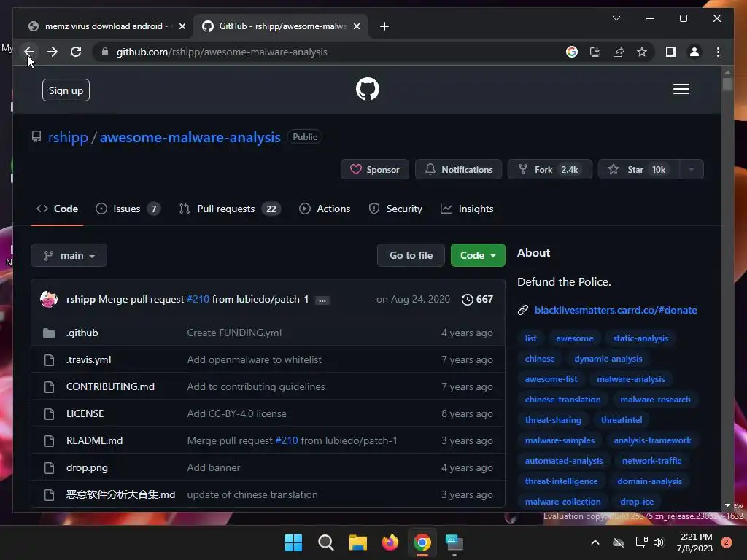Open the awesome-malware-analysis repository link
Image resolution: width=747 pixels, height=560 pixels.
(190, 137)
